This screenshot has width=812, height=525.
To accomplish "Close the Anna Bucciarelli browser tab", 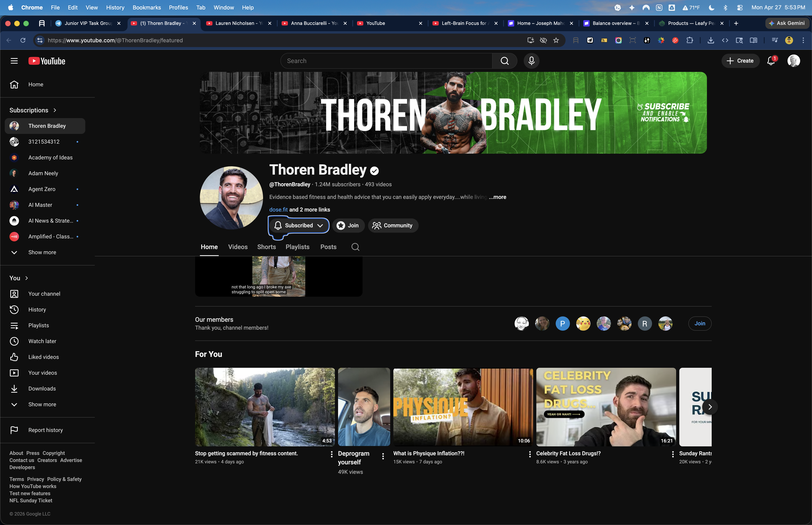I will [x=345, y=23].
